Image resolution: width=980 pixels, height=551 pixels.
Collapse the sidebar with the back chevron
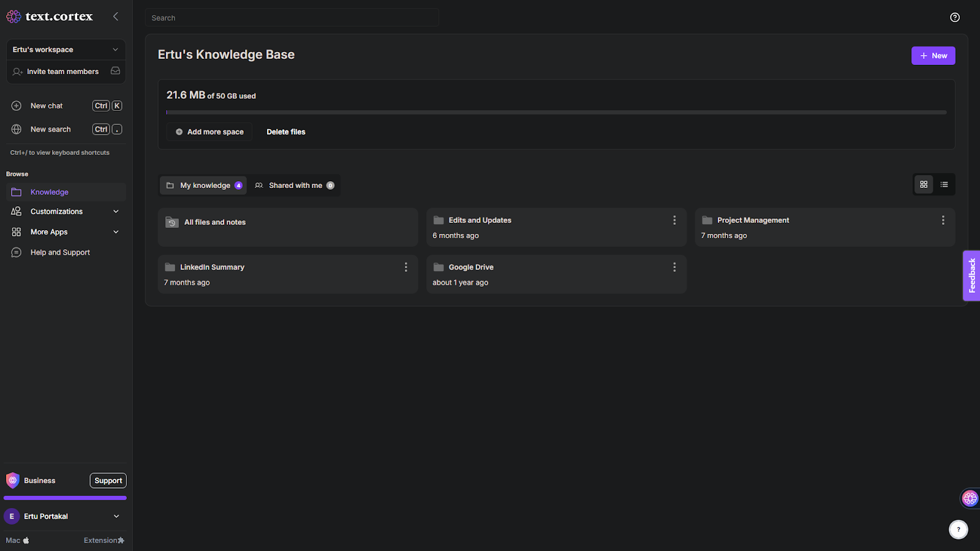click(x=116, y=17)
